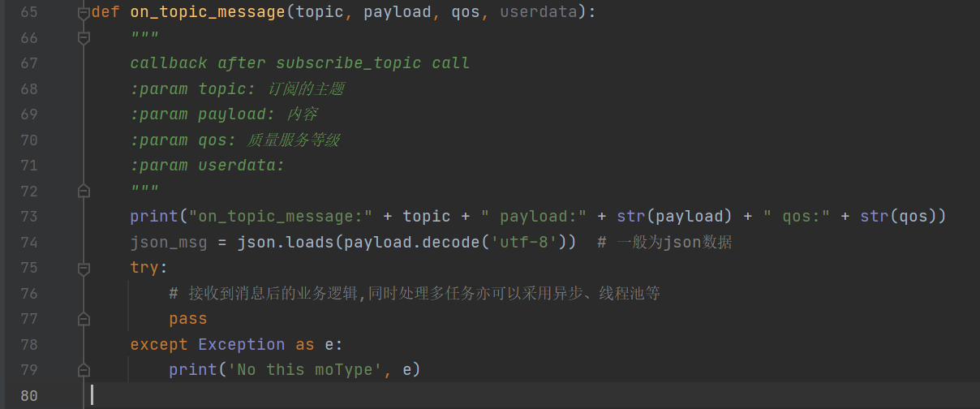Toggle fold end marker beside the pass statement
The height and width of the screenshot is (409, 980).
coord(83,319)
